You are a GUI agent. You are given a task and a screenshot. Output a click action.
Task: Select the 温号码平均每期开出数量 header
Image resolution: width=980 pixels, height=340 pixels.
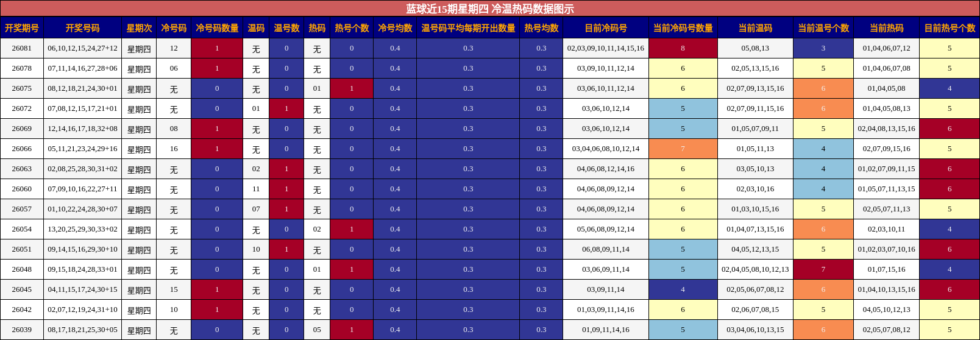pos(468,28)
